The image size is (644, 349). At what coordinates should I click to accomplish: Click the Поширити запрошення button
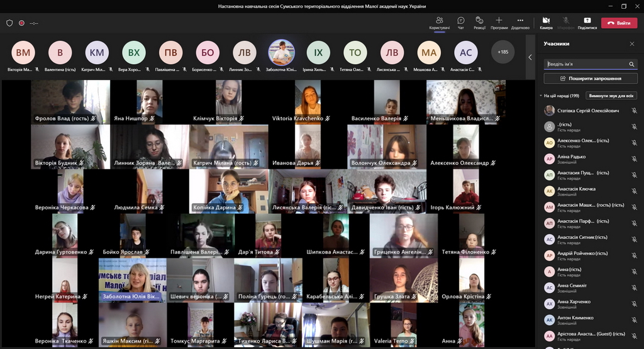click(x=591, y=79)
